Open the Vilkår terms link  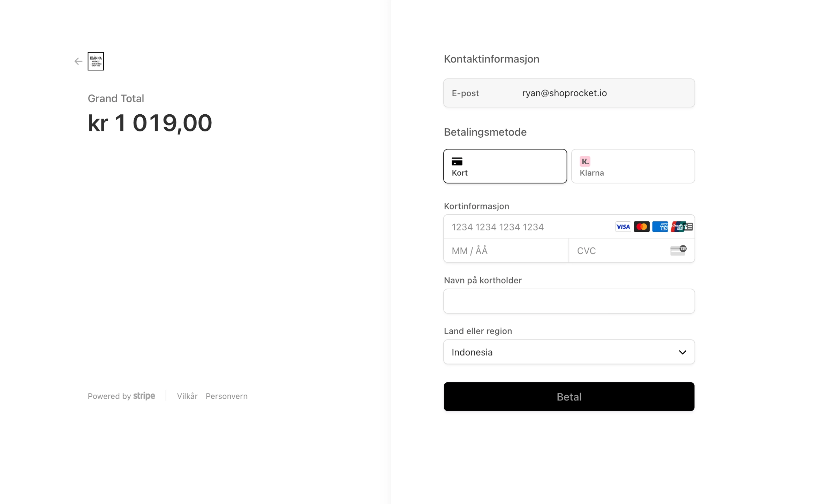(187, 396)
